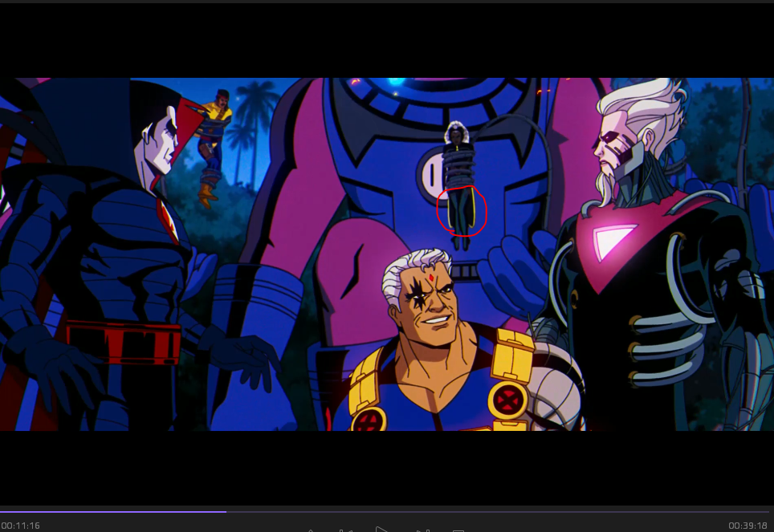
Task: Click inside the red circle annotation
Action: pyautogui.click(x=462, y=210)
